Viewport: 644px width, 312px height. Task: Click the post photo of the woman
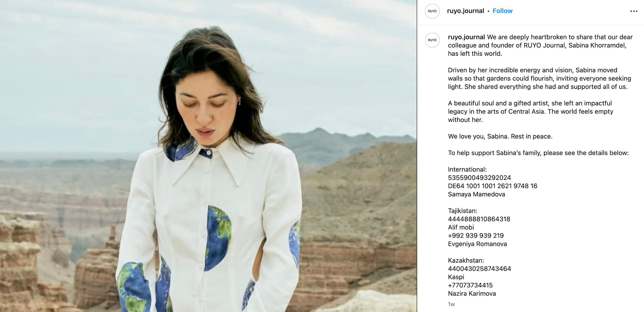click(208, 156)
